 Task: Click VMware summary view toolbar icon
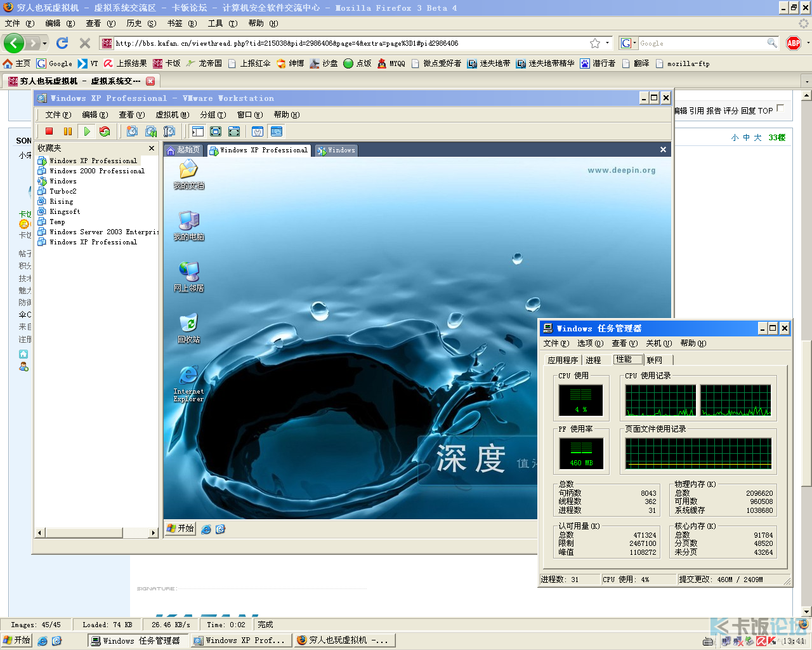(x=258, y=131)
